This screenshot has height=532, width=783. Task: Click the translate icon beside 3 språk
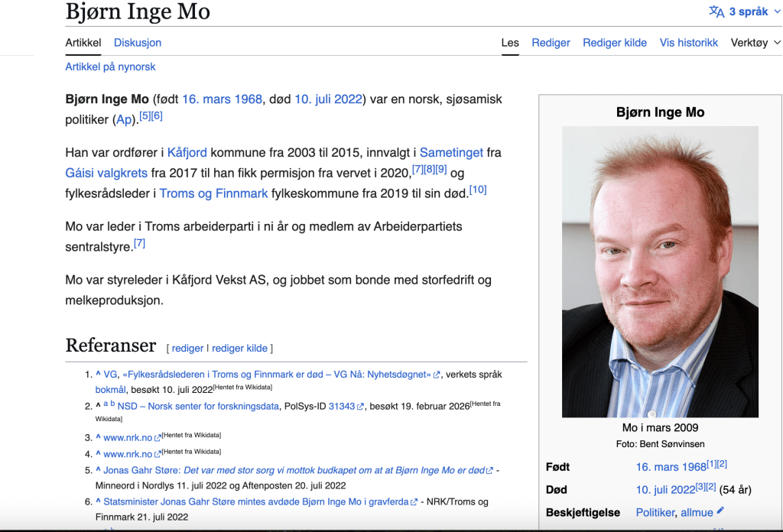pyautogui.click(x=716, y=11)
